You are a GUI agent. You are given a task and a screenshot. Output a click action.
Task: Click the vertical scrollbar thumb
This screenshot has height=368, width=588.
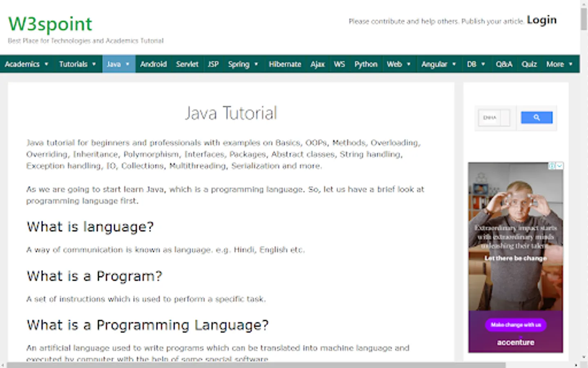584,18
